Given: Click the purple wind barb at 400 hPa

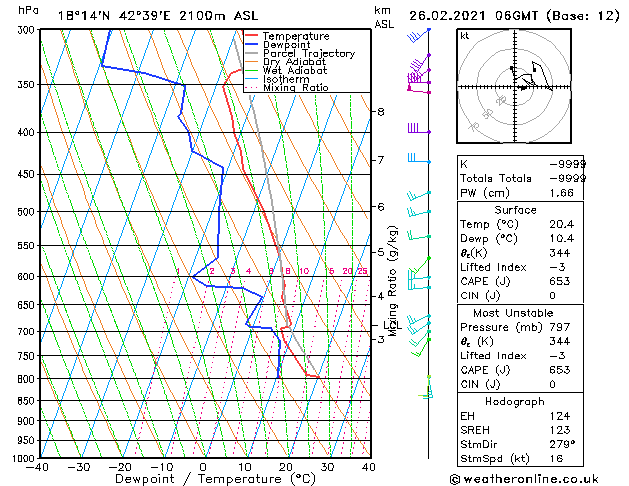Looking at the screenshot, I should click(x=419, y=128).
